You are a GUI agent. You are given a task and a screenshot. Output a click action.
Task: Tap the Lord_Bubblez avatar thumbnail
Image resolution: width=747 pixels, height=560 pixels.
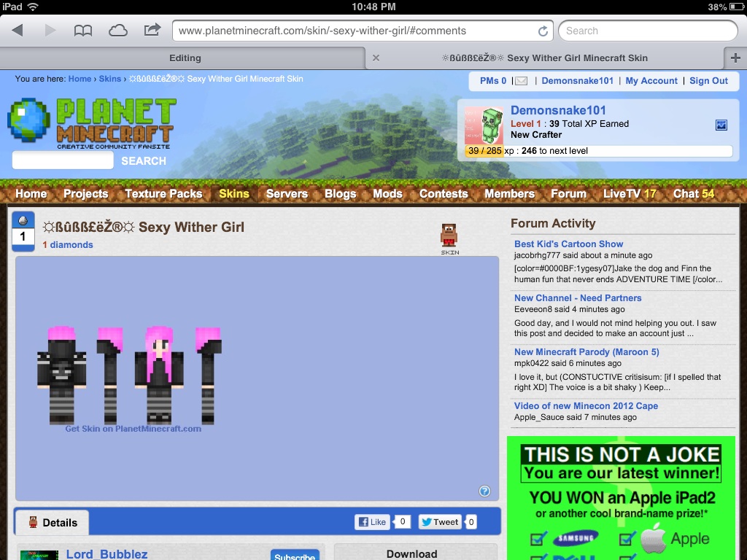[x=39, y=555]
